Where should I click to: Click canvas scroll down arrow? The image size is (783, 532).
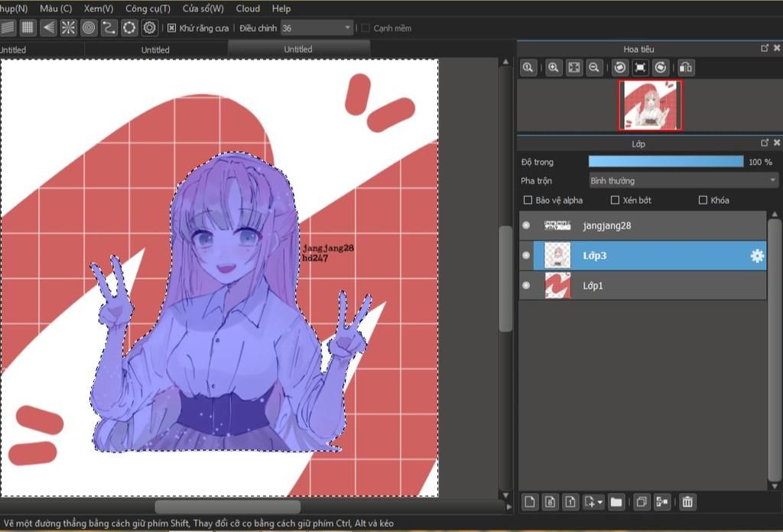(506, 495)
